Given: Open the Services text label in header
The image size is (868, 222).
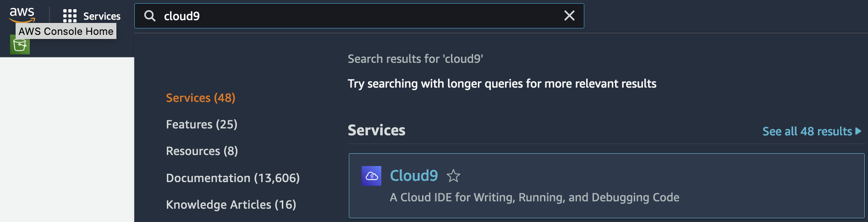Looking at the screenshot, I should [x=102, y=16].
